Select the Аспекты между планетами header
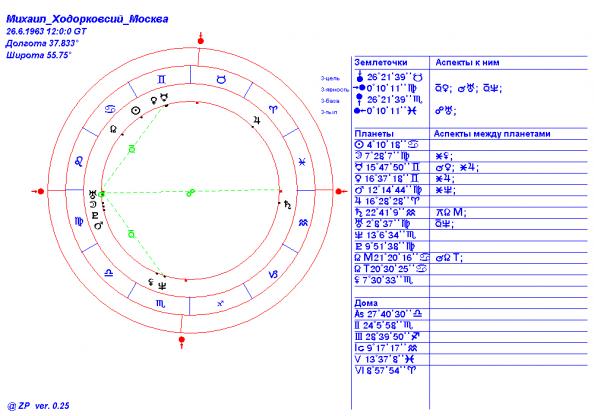Image resolution: width=594 pixels, height=416 pixels. point(492,134)
